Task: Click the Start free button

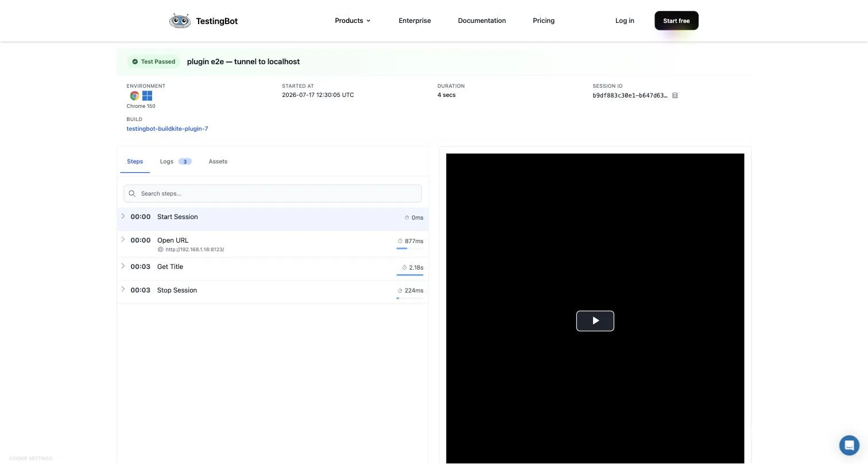Action: (x=676, y=21)
